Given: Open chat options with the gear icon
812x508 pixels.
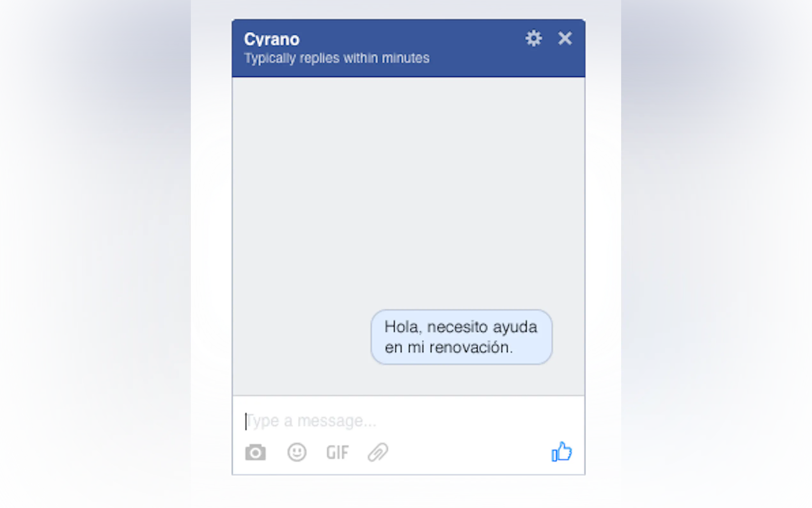Looking at the screenshot, I should 533,38.
